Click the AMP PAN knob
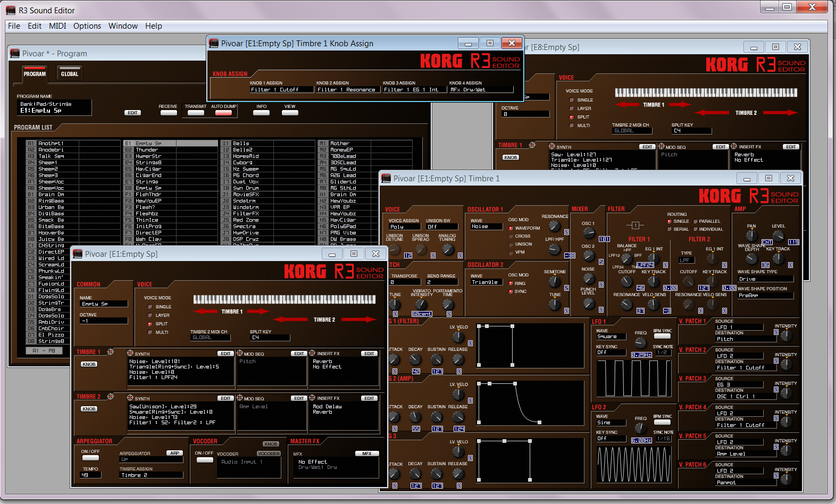Image resolution: width=836 pixels, height=504 pixels. coord(751,236)
